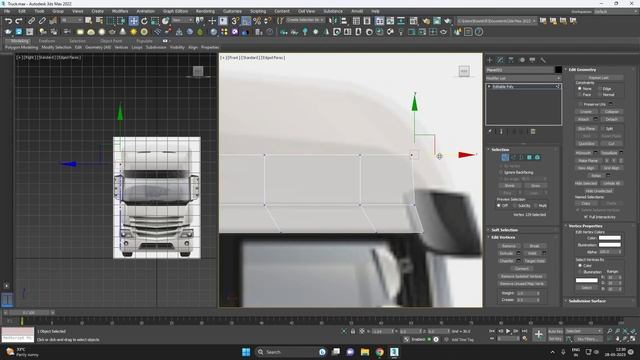Click the Hide Unselected button
This screenshot has width=640, height=360.
coord(598,191)
